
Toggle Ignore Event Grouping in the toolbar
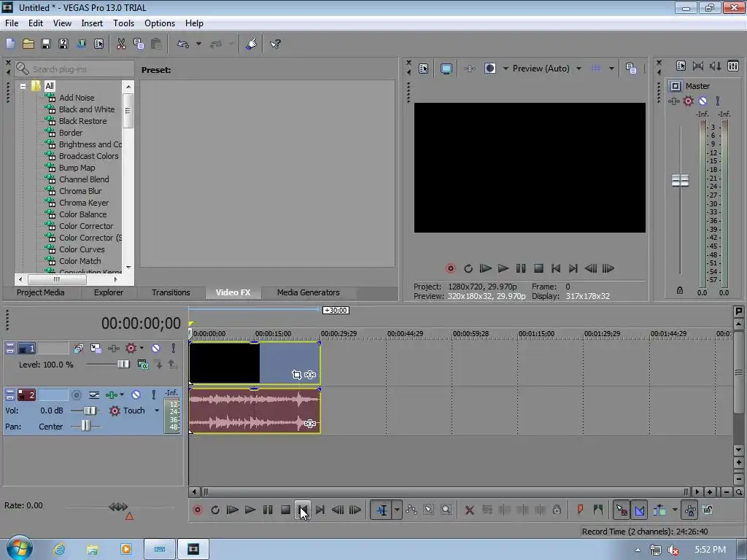click(708, 510)
